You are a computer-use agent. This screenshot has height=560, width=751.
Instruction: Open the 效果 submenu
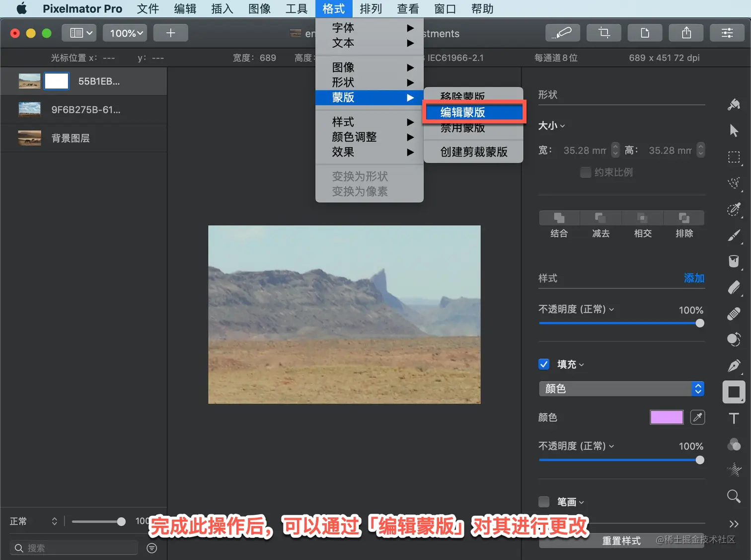(369, 152)
